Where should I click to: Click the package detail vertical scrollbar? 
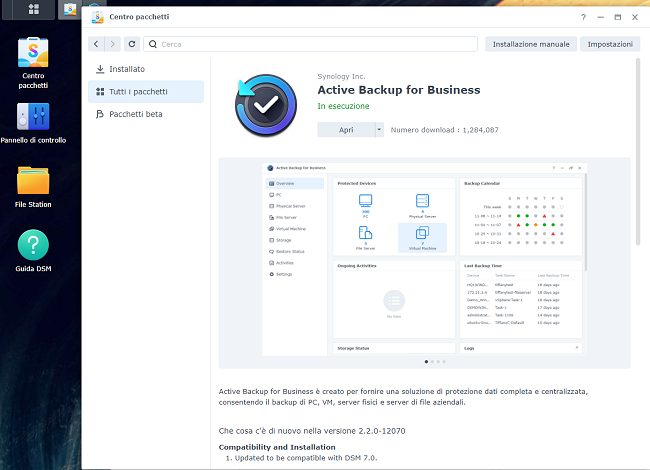tap(638, 152)
